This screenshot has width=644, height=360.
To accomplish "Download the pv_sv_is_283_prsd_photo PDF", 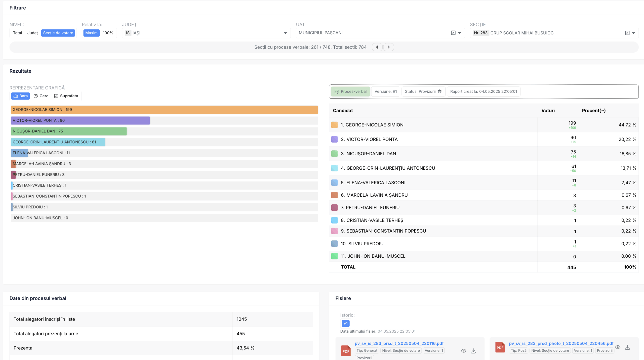I will (627, 347).
